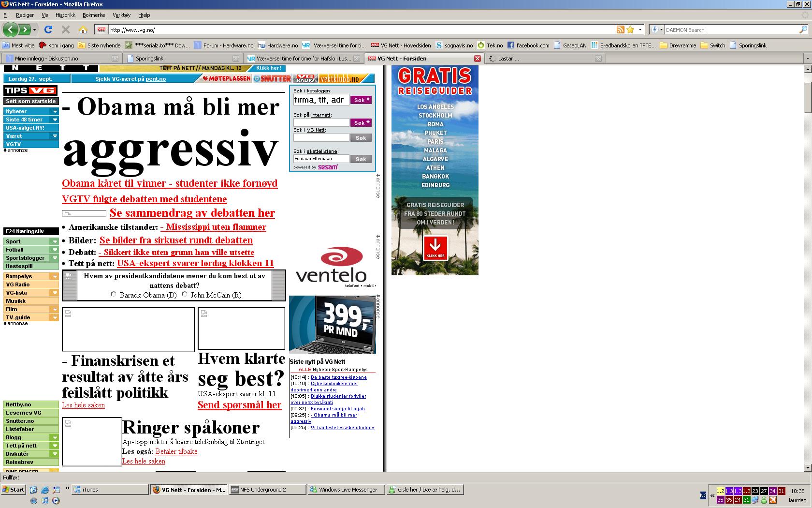Click the vertical scrollbar down arrow

coord(808,468)
